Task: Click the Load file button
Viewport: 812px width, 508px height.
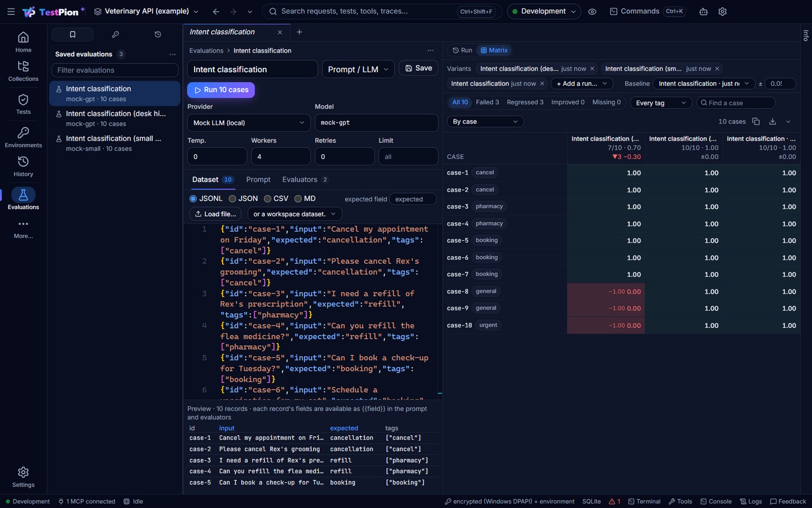Action: tap(215, 214)
